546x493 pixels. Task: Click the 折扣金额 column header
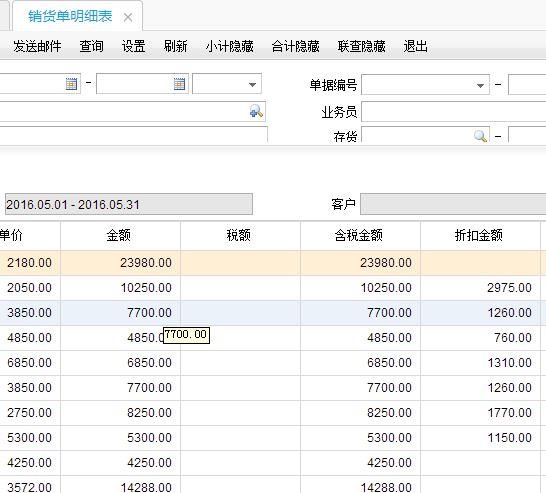coord(480,235)
